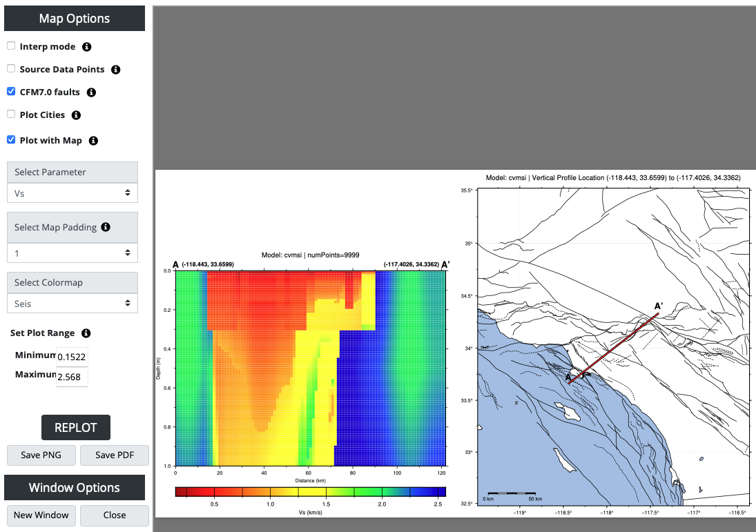Click the Minimum plot range field
This screenshot has height=532, width=756.
(x=72, y=356)
